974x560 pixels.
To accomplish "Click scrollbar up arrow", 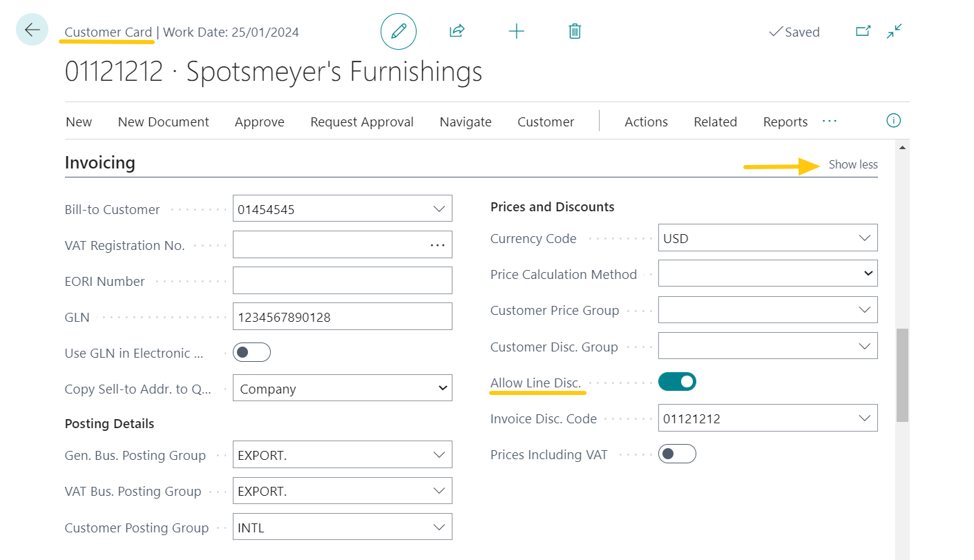I will click(902, 146).
